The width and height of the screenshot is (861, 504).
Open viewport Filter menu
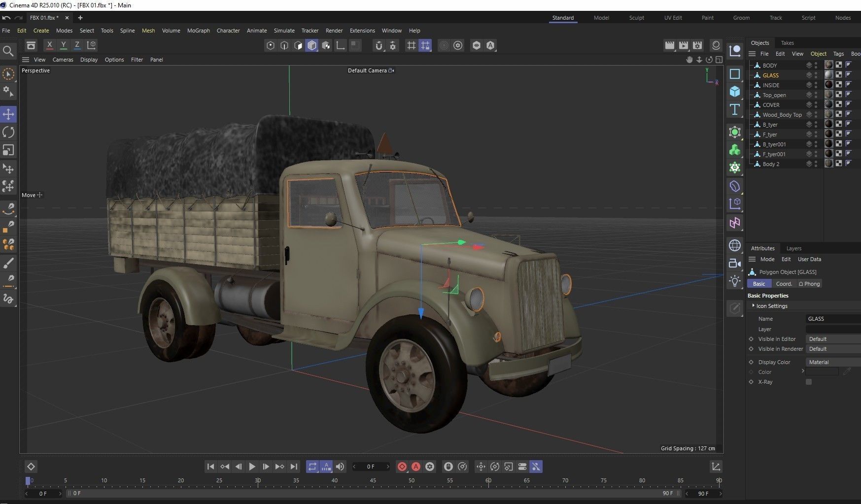(137, 60)
